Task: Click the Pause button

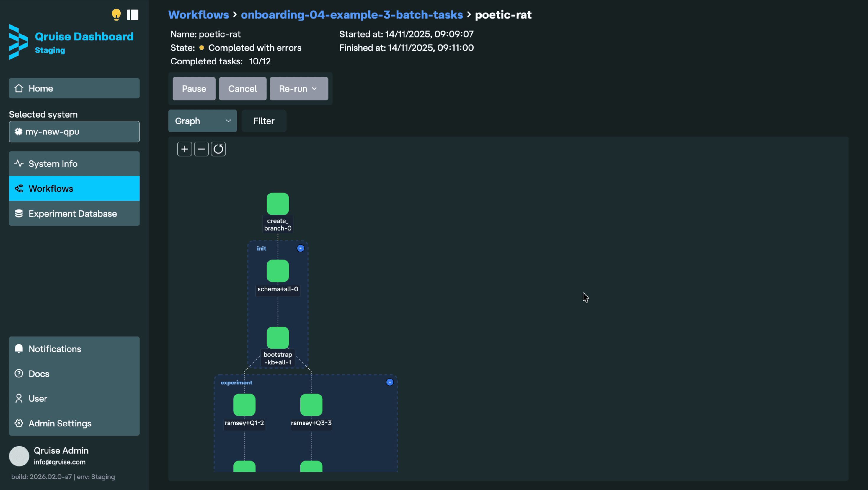Action: [x=194, y=89]
